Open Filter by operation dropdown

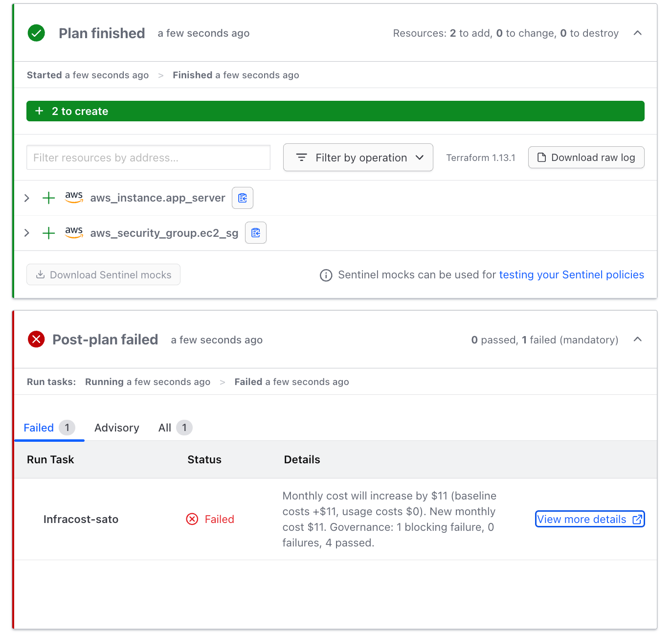coord(358,158)
